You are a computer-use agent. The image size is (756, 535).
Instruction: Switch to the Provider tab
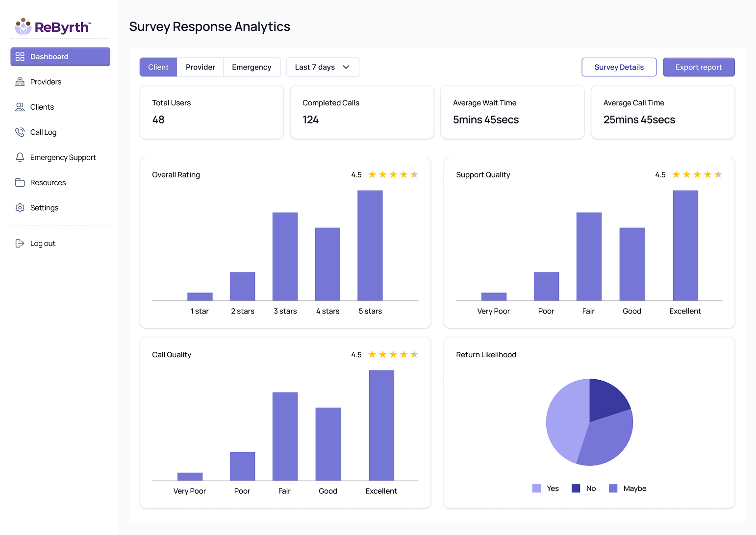tap(200, 67)
